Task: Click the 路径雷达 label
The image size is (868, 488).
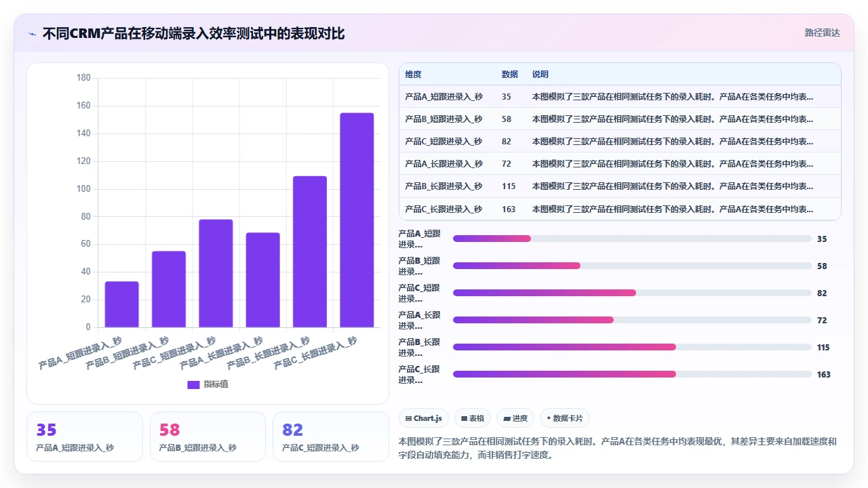Action: click(x=823, y=33)
